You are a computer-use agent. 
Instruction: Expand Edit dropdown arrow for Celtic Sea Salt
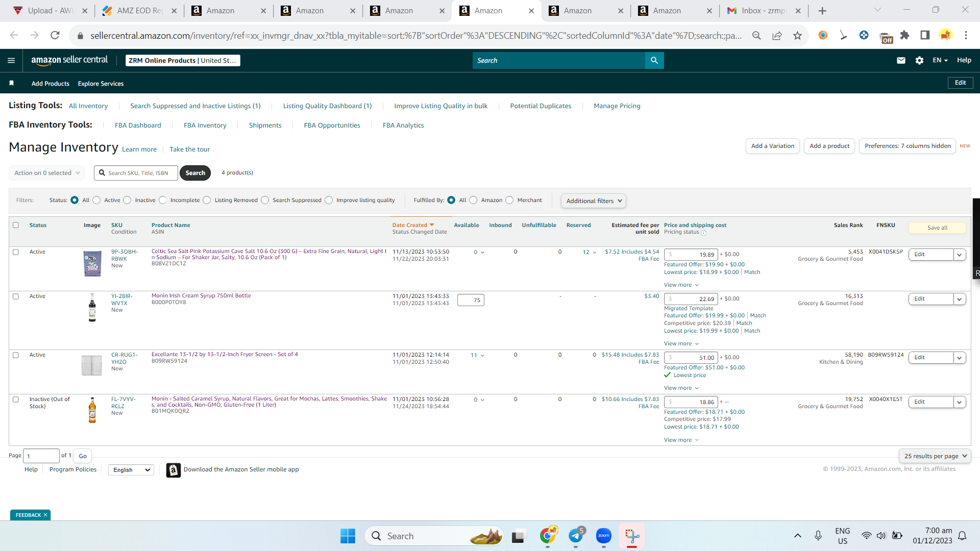(x=960, y=255)
